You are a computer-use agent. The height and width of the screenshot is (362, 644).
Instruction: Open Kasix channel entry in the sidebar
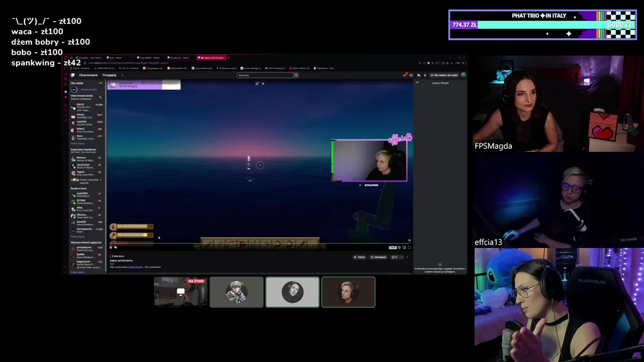coord(87,137)
